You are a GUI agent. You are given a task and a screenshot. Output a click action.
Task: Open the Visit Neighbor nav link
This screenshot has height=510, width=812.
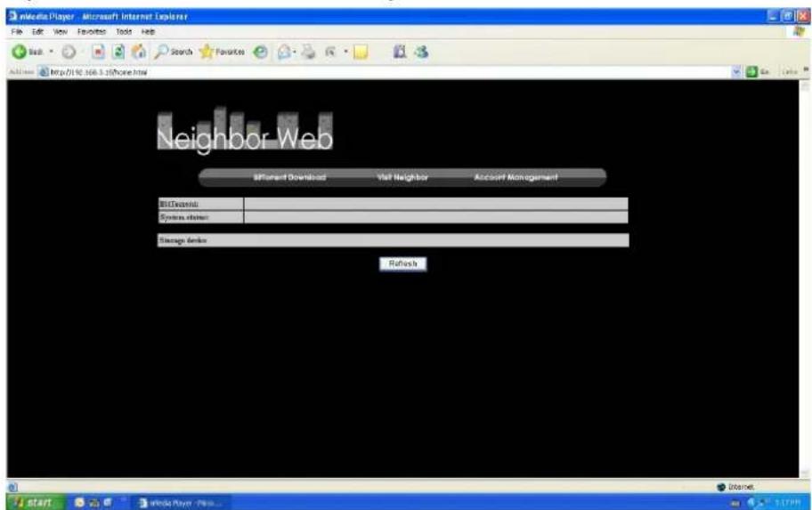tap(402, 177)
